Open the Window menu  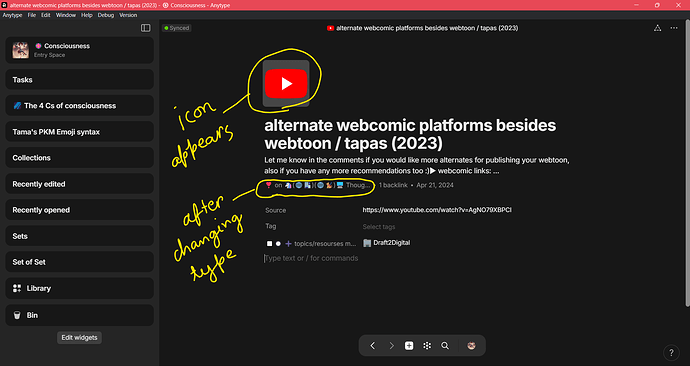66,15
